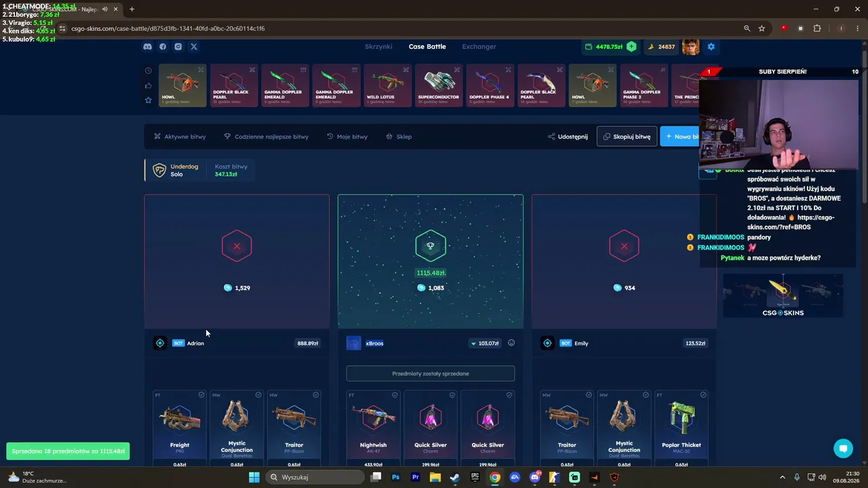Switch to Aktywne bitwy

click(x=180, y=137)
